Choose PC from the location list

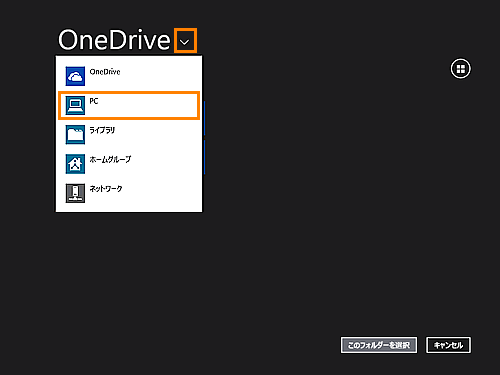coord(129,105)
